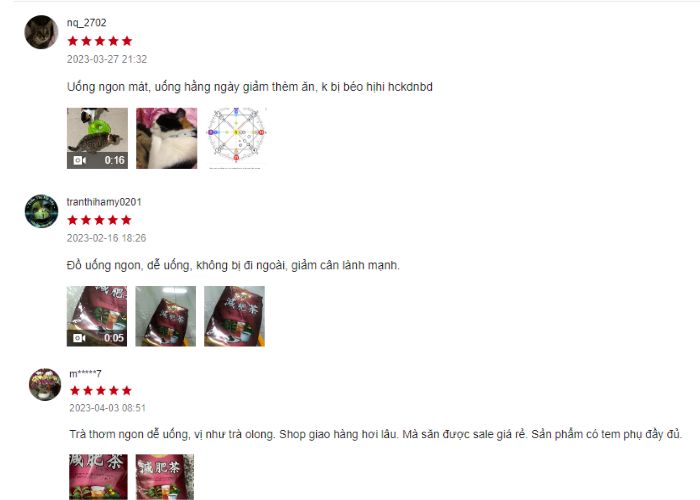Click nq_2702's five-star rating
This screenshot has width=700, height=500.
[100, 41]
